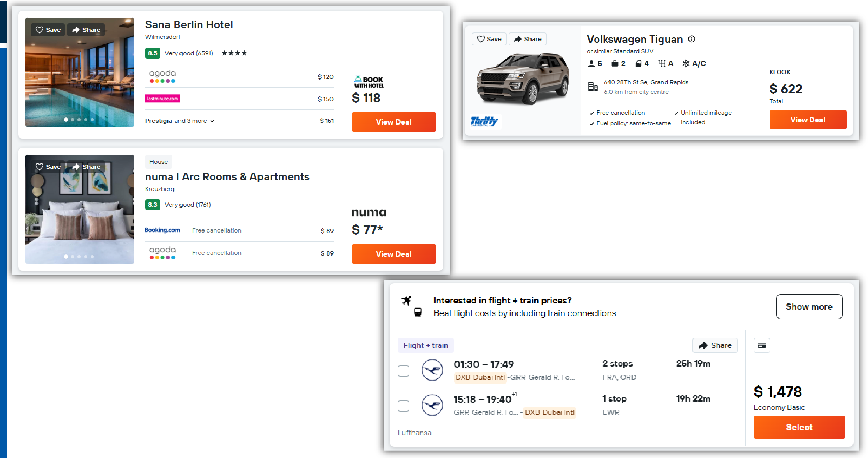Click the payment card icon in flight panel
The width and height of the screenshot is (868, 458).
pyautogui.click(x=762, y=345)
